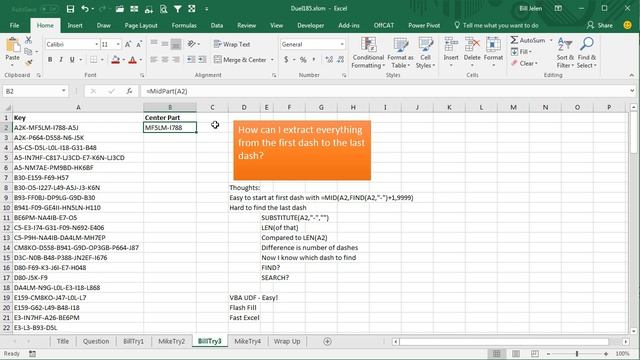Expand the Name Box dropdown arrow
The width and height of the screenshot is (640, 360).
63,91
